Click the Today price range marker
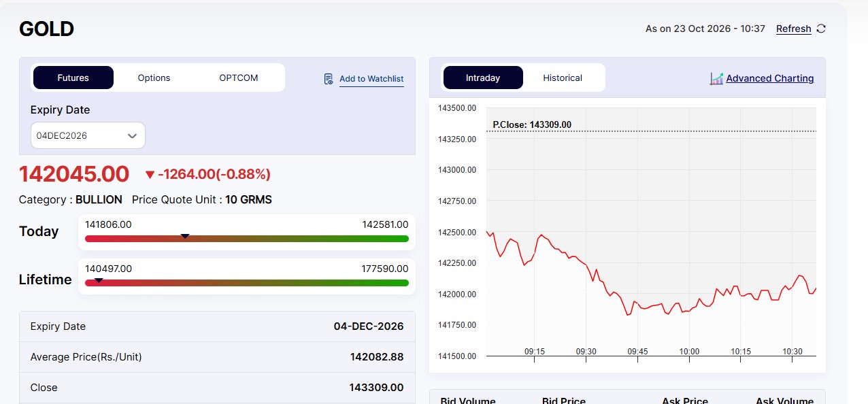868x404 pixels. point(185,236)
